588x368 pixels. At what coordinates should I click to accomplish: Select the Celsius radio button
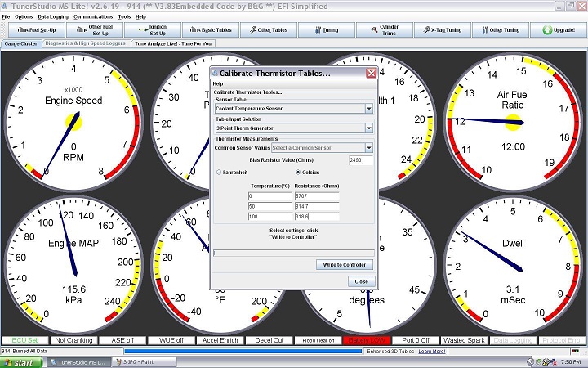coord(298,173)
